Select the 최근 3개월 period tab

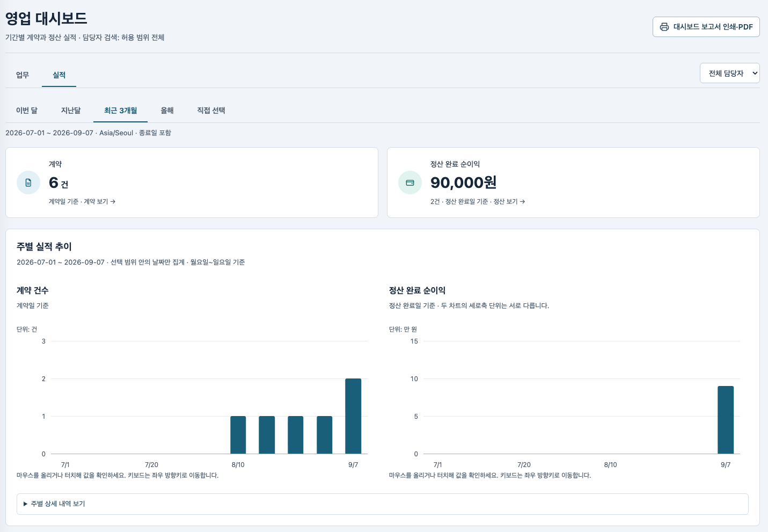click(x=120, y=111)
